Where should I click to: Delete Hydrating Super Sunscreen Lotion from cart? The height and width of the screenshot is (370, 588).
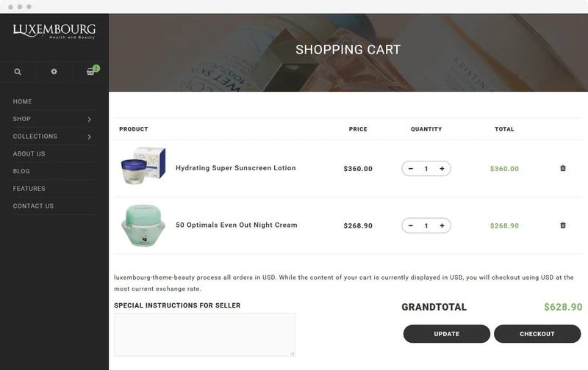pos(562,168)
